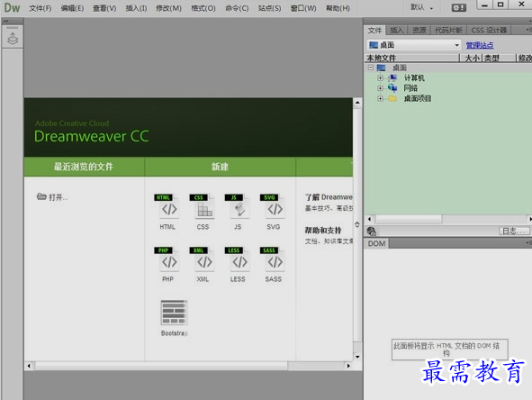Switch to the 代码片断 panel tab
This screenshot has height=400, width=532.
(448, 31)
